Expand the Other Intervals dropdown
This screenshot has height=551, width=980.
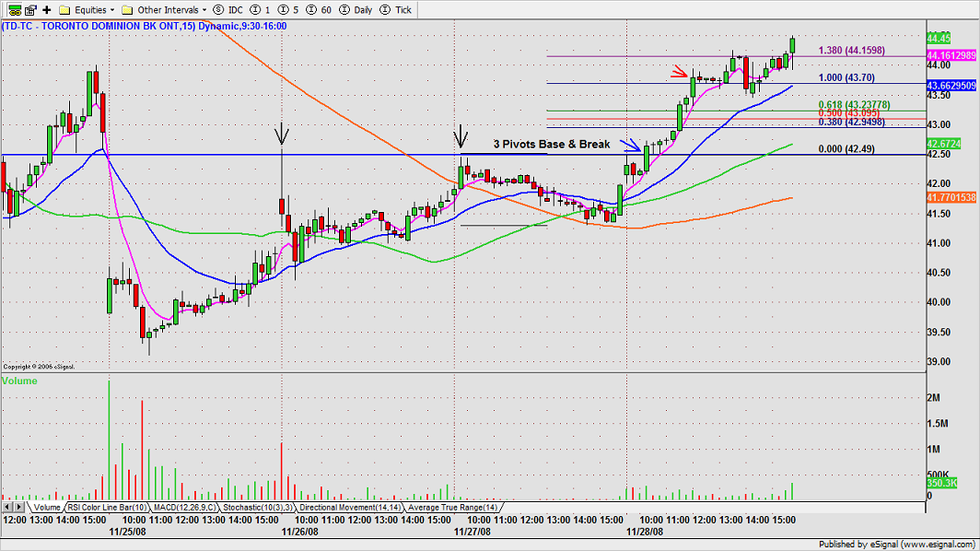(x=164, y=9)
